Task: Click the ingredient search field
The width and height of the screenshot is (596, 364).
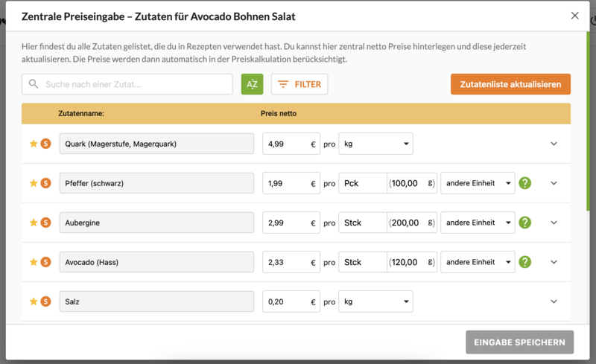Action: [x=134, y=84]
